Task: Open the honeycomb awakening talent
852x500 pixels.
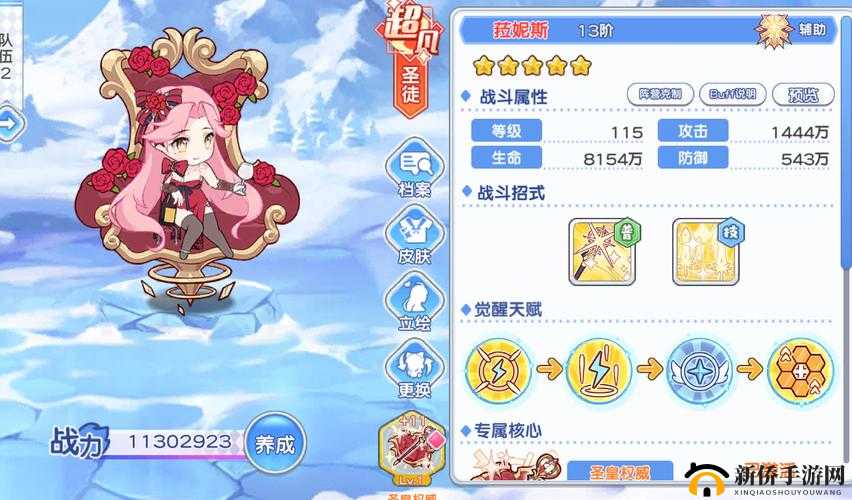Action: (x=800, y=371)
